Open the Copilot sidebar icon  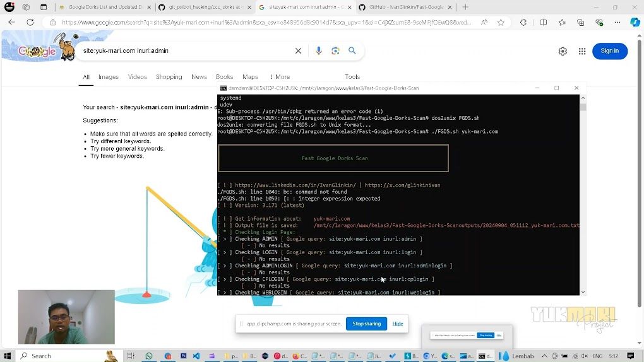[x=635, y=22]
